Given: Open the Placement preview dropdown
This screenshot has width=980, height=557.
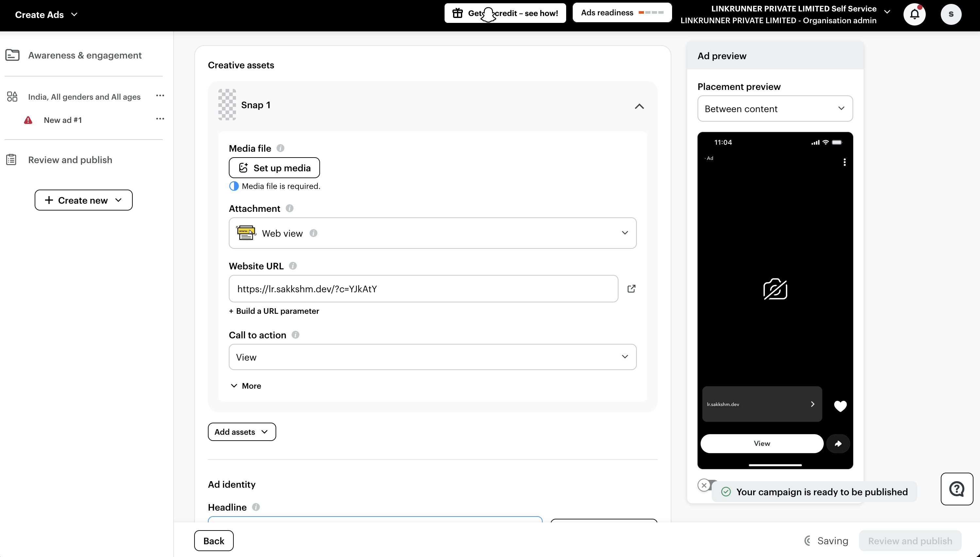Looking at the screenshot, I should coord(775,109).
